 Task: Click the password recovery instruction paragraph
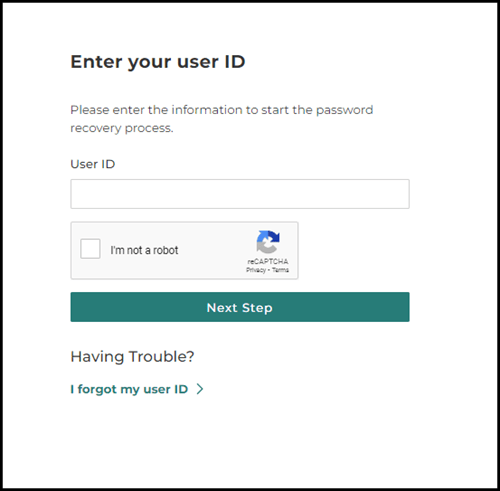(222, 119)
